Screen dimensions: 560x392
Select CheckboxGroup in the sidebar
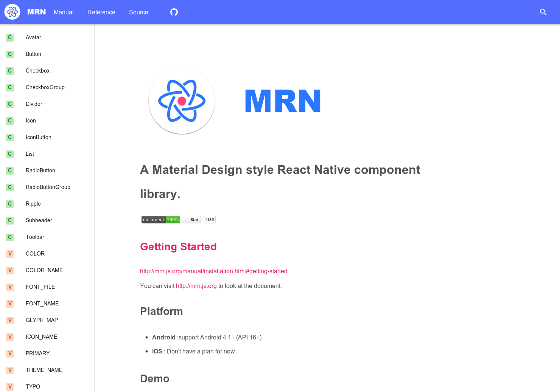(x=45, y=87)
